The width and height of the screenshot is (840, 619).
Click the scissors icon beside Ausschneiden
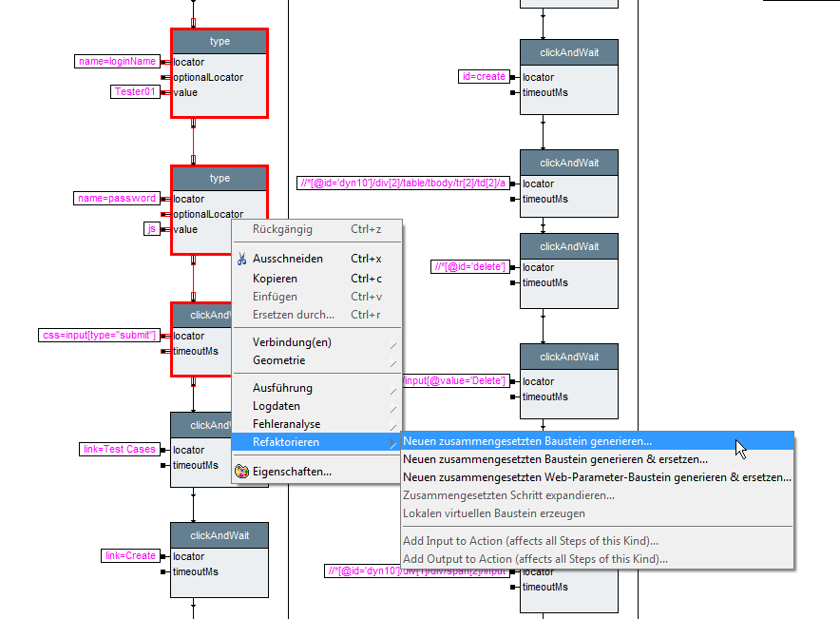(242, 259)
